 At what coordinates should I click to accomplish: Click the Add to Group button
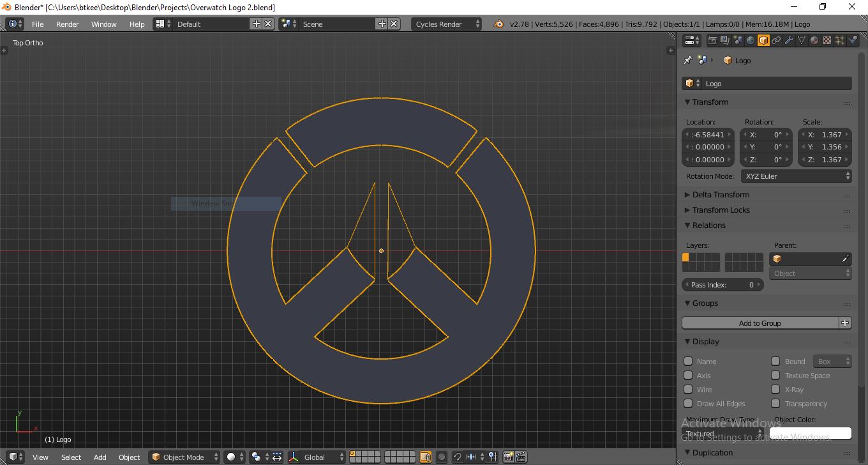tap(760, 323)
